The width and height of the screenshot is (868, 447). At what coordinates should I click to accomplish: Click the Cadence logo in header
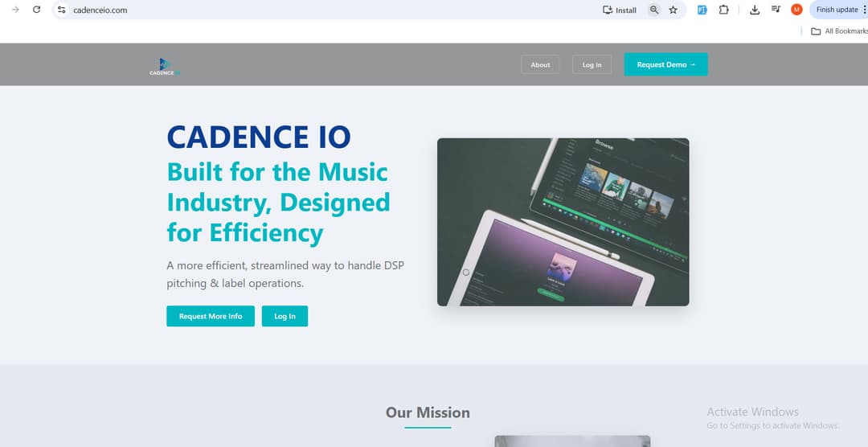[x=165, y=67]
